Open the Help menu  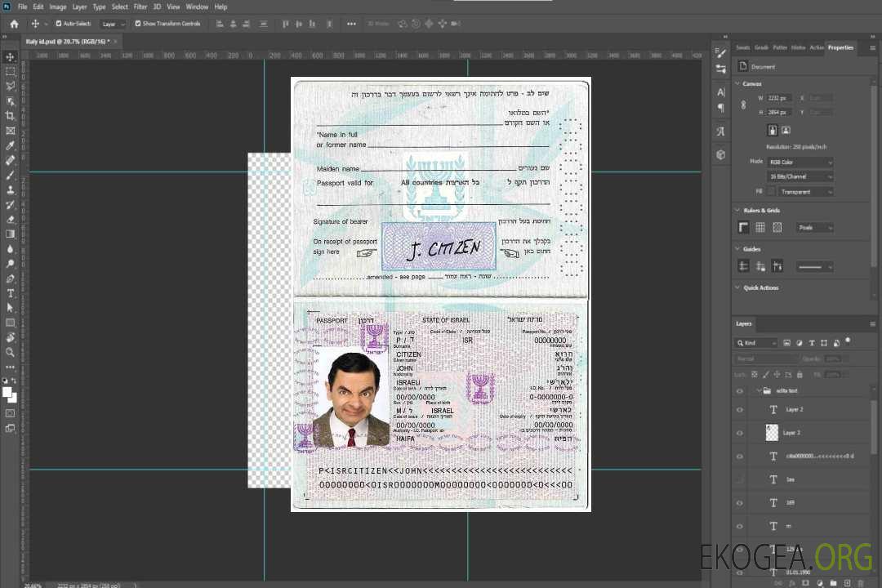(x=220, y=7)
